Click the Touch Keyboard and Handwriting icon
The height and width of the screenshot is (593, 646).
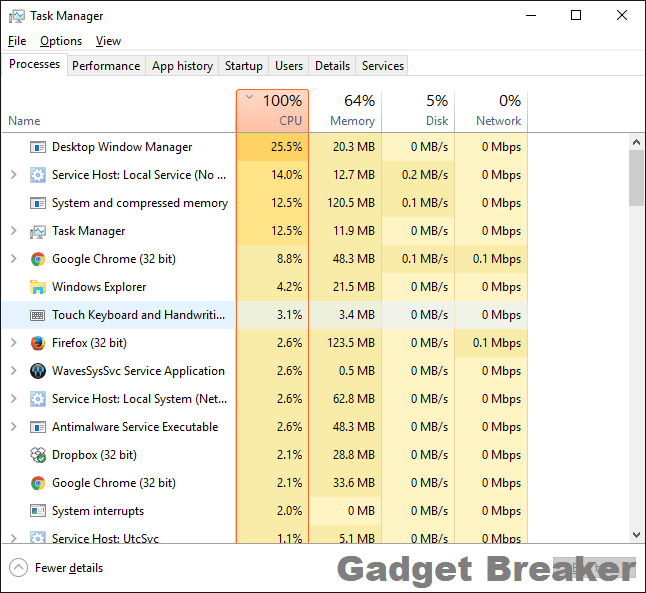pyautogui.click(x=38, y=315)
